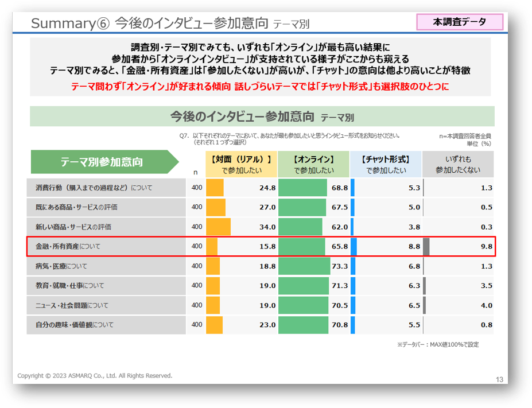Click the gray bar showing 9.8

click(426, 246)
